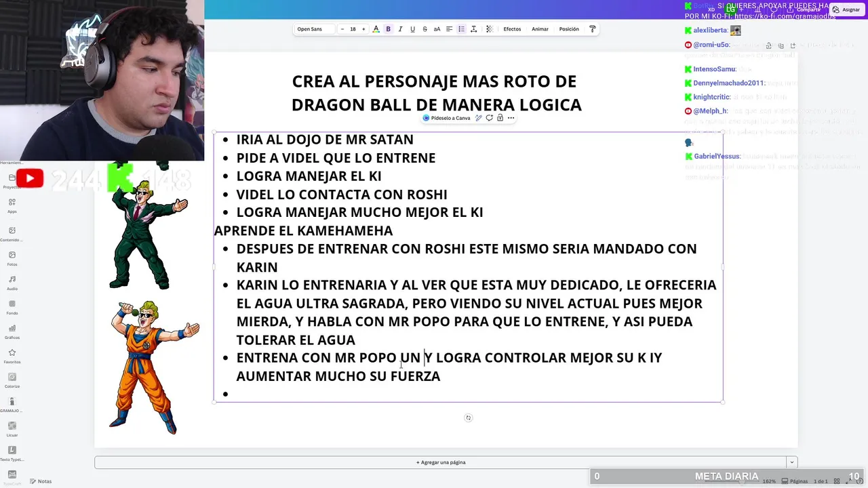
Task: Open the Audio sidebar panel
Action: pyautogui.click(x=12, y=283)
